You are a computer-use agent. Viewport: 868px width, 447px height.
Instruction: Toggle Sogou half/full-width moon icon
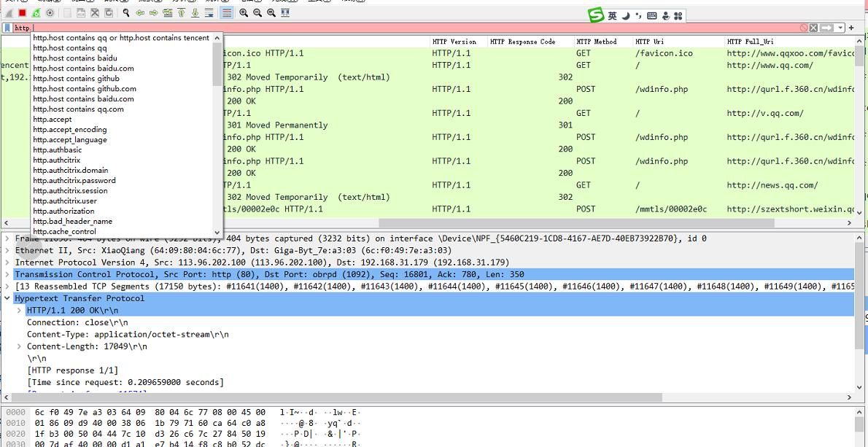pos(626,16)
